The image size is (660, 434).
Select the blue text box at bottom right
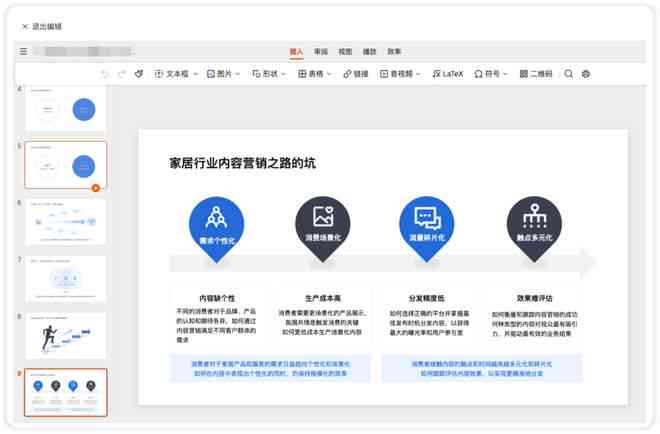tap(482, 368)
